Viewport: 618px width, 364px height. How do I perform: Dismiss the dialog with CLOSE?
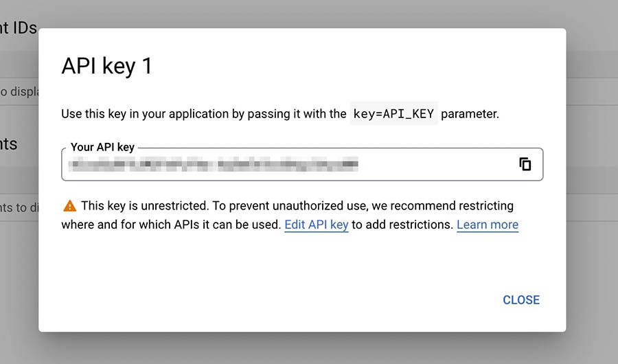pyautogui.click(x=520, y=300)
